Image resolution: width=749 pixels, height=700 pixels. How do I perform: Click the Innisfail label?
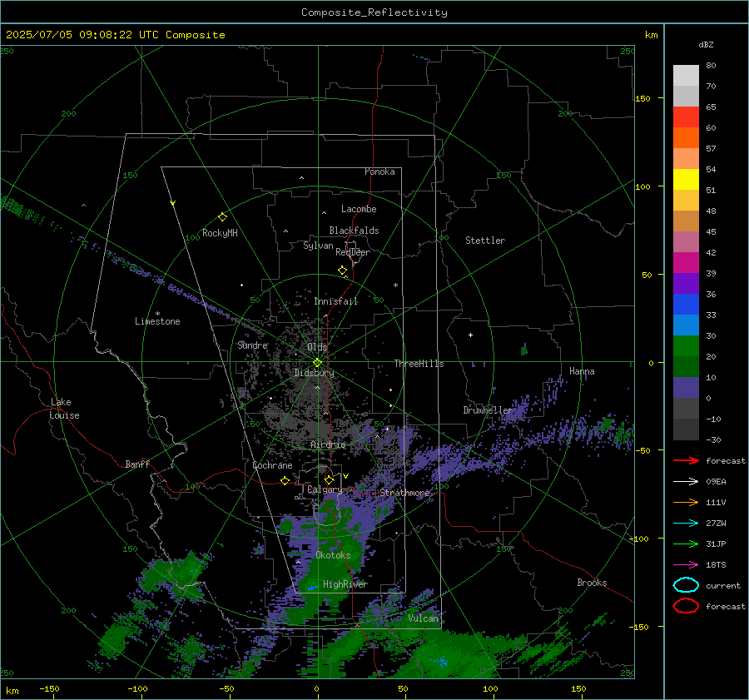[x=336, y=301]
